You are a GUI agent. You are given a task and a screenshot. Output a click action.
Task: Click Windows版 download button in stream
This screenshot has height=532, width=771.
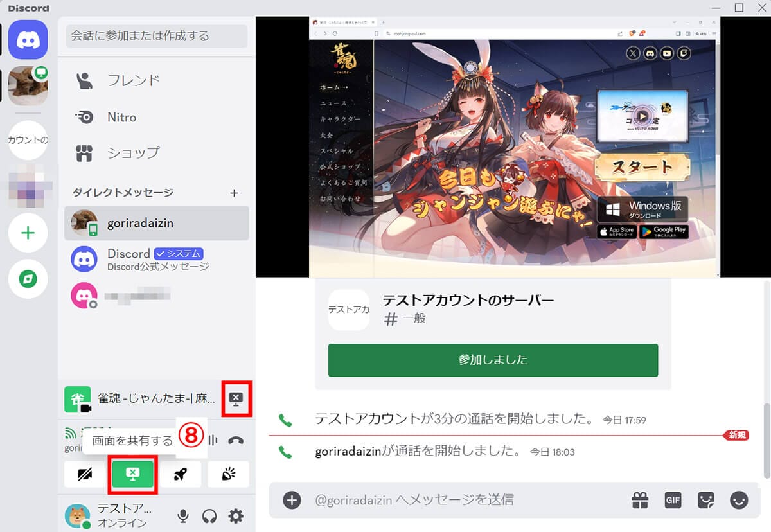point(642,209)
